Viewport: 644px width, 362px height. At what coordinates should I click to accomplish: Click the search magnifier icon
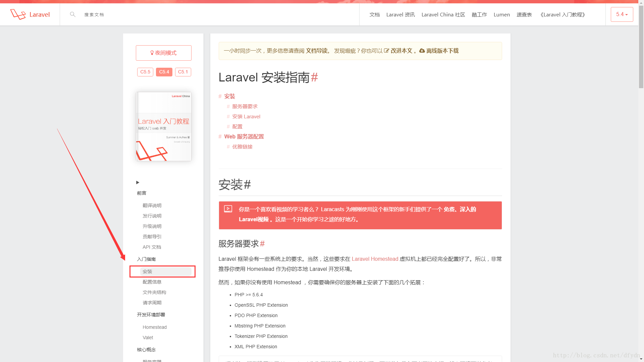coord(72,14)
